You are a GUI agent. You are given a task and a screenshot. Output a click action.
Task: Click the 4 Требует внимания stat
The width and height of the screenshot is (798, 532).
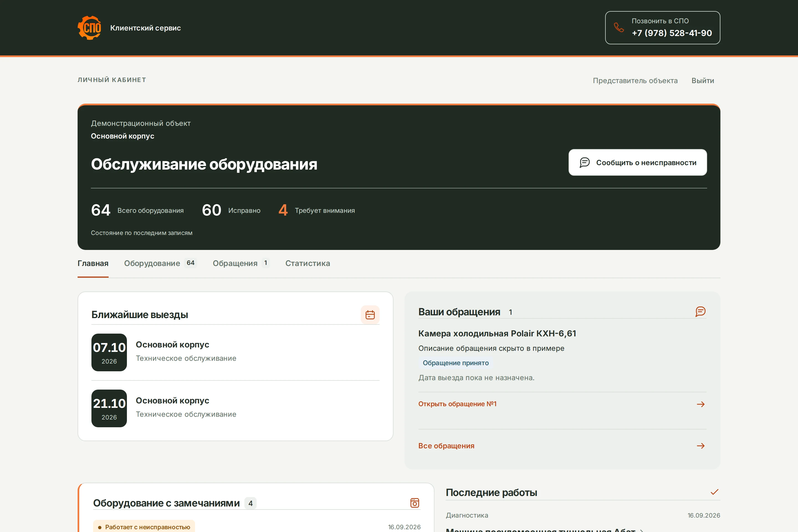(x=316, y=210)
